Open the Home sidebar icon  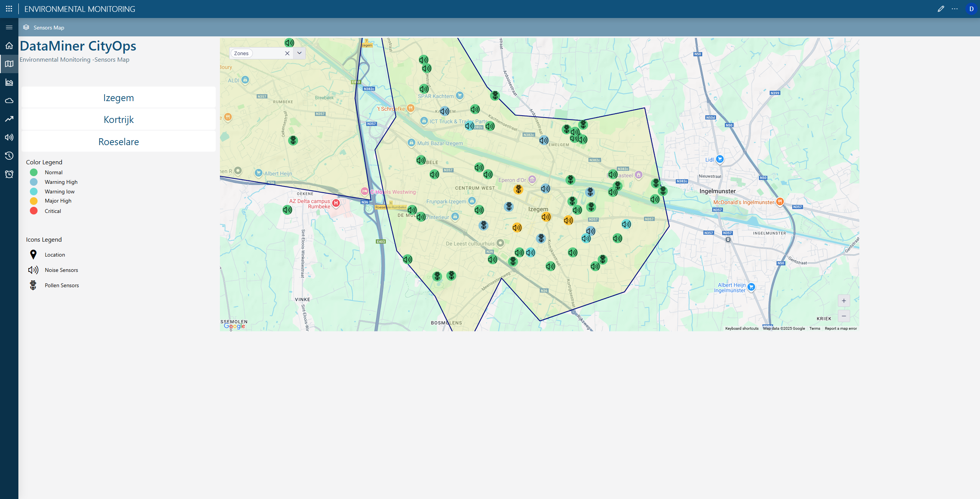(9, 46)
